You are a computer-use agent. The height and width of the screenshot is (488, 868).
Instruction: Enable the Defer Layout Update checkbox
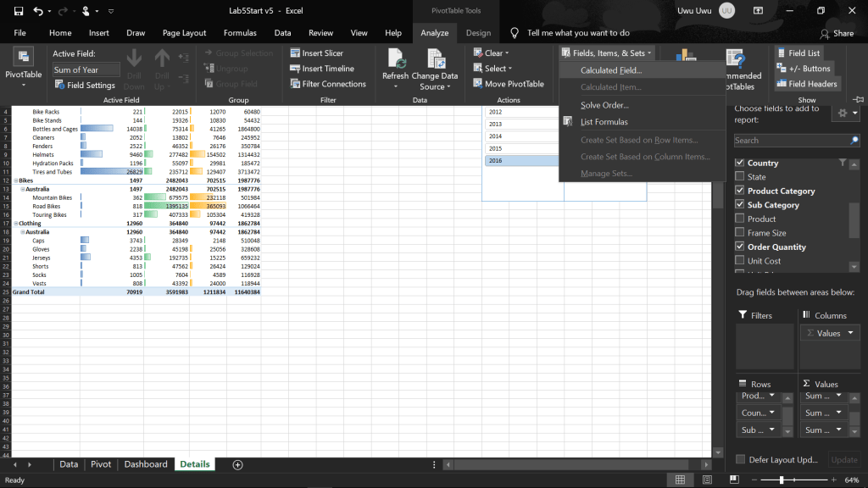click(740, 459)
